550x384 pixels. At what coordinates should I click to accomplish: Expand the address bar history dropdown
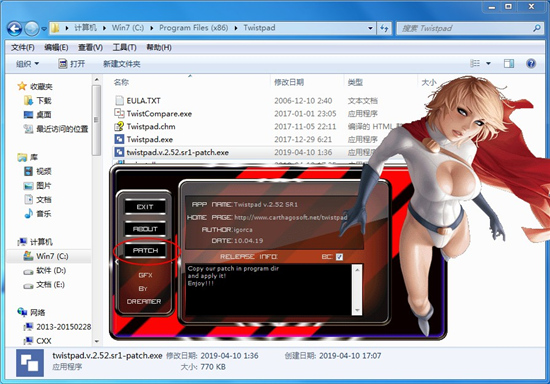click(x=370, y=28)
